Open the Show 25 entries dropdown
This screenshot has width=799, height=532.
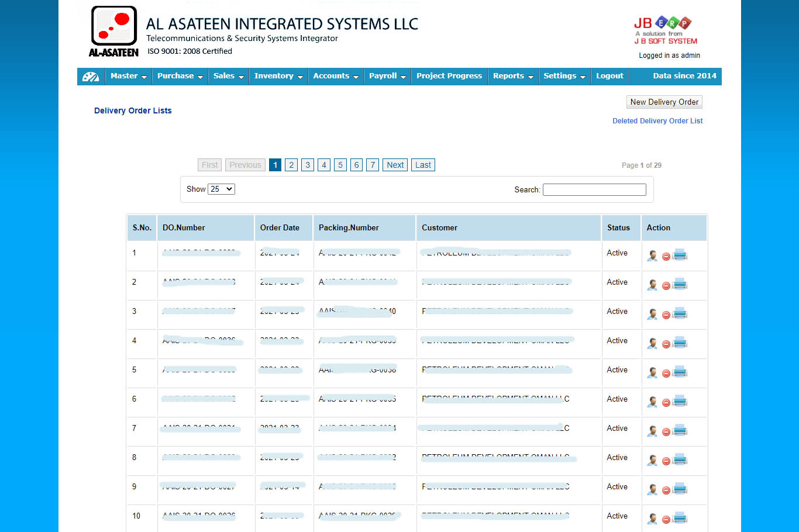click(221, 189)
